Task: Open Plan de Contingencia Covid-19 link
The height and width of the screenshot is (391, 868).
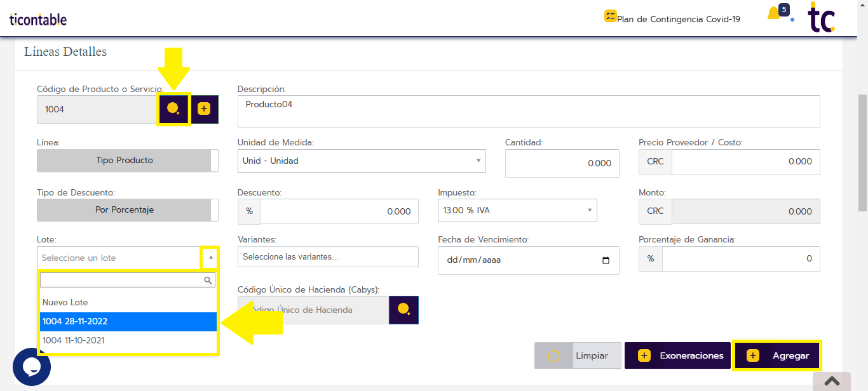Action: tap(679, 19)
